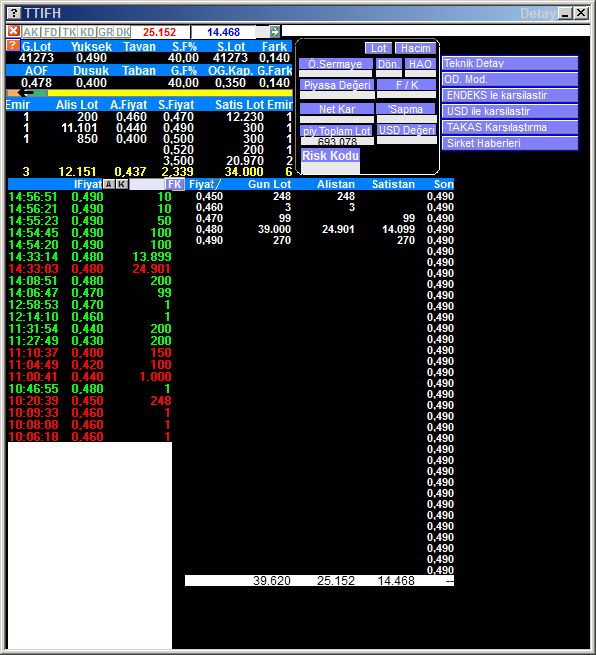Viewport: 596px width, 655px height.
Task: Open Sirket Haberleri company news
Action: coord(510,143)
